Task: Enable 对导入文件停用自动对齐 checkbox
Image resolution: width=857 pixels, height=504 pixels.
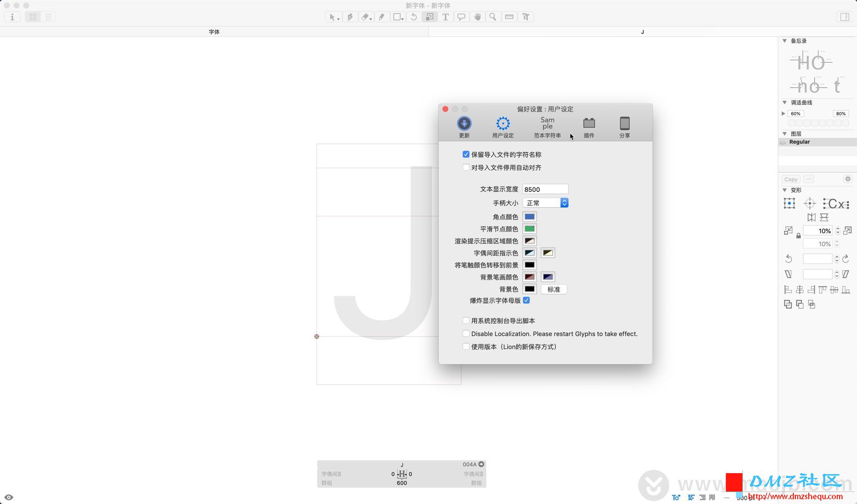Action: click(x=466, y=167)
